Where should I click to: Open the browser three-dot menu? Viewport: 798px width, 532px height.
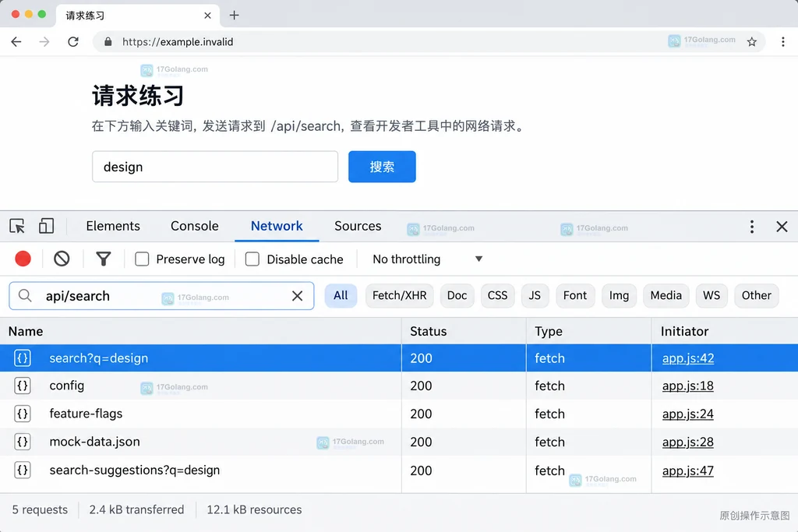782,42
